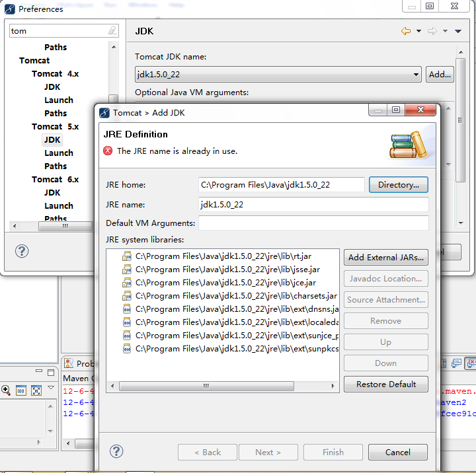Select Launch under Tomcat 6.x
The width and height of the screenshot is (476, 473).
click(x=59, y=205)
